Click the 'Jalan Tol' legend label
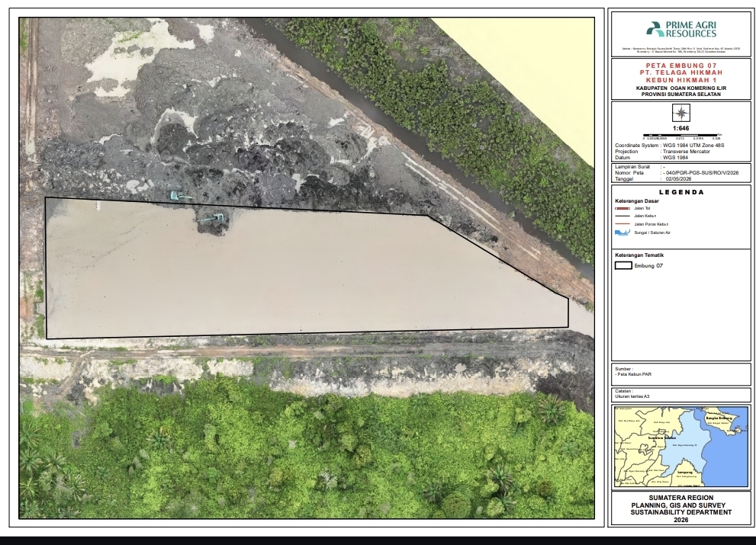Image resolution: width=756 pixels, height=545 pixels. [642, 208]
